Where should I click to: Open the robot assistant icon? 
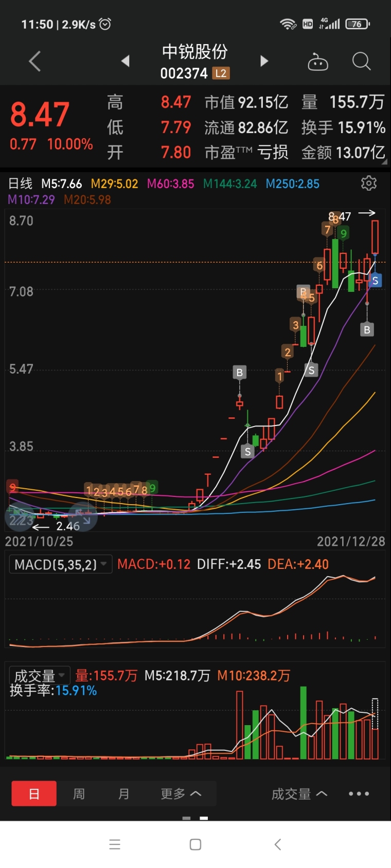click(x=318, y=62)
